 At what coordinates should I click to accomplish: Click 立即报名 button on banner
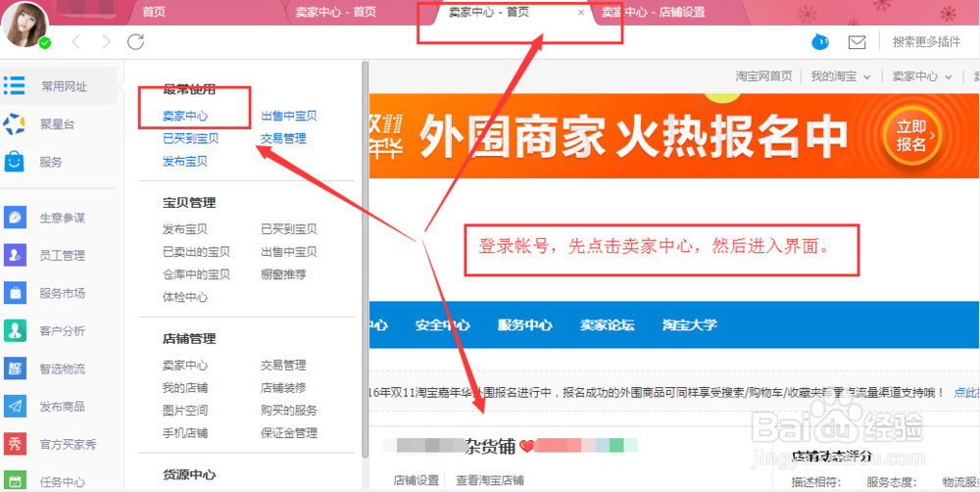(x=912, y=135)
